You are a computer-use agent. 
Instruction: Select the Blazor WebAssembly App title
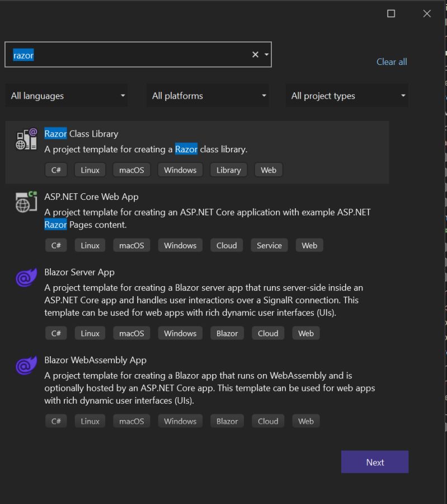pos(95,360)
